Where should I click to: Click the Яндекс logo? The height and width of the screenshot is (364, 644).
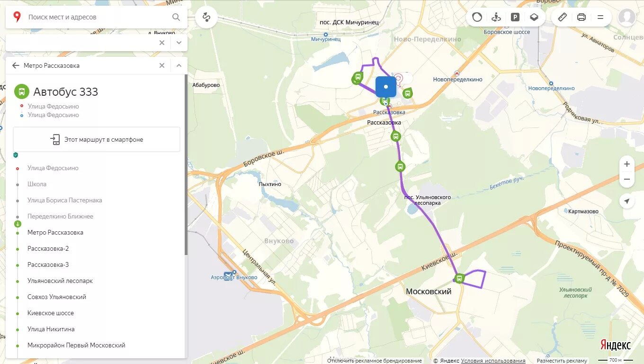(615, 345)
